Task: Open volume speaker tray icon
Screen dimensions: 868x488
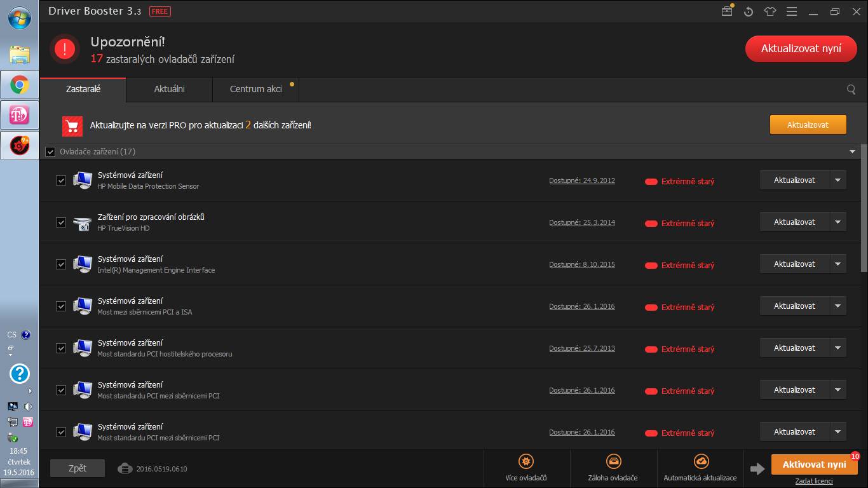Action: pyautogui.click(x=28, y=406)
